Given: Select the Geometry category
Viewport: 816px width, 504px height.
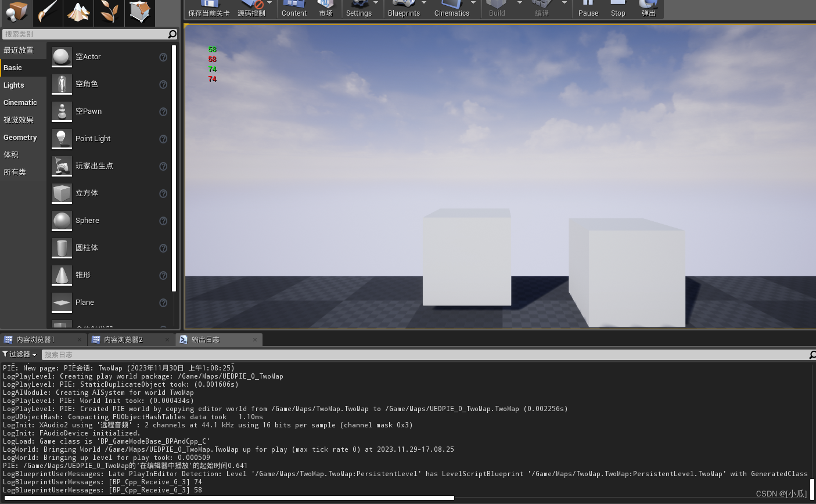Looking at the screenshot, I should [23, 138].
